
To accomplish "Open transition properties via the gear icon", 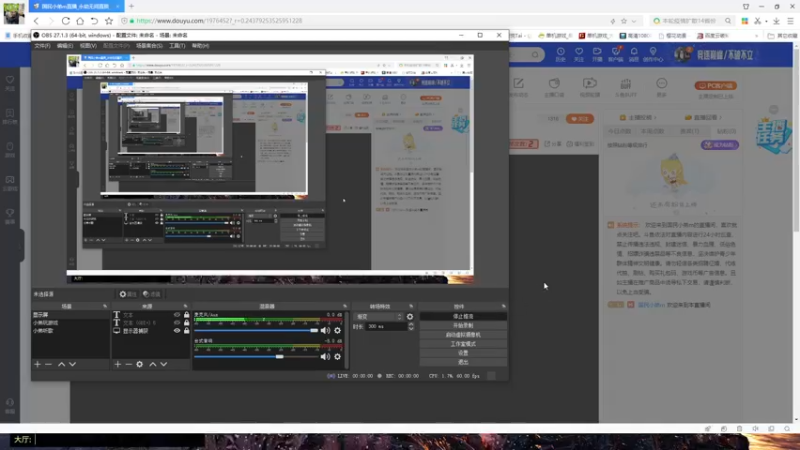I will tap(410, 317).
